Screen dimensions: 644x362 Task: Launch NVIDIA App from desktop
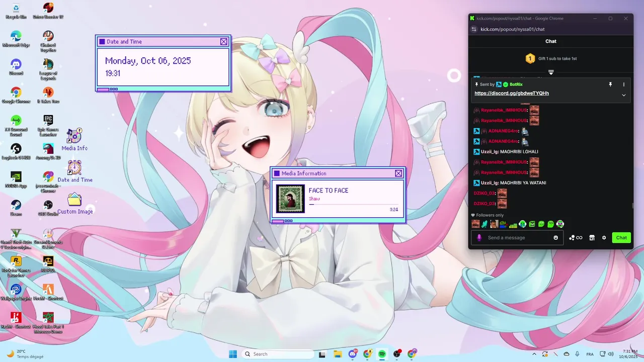pos(16,179)
